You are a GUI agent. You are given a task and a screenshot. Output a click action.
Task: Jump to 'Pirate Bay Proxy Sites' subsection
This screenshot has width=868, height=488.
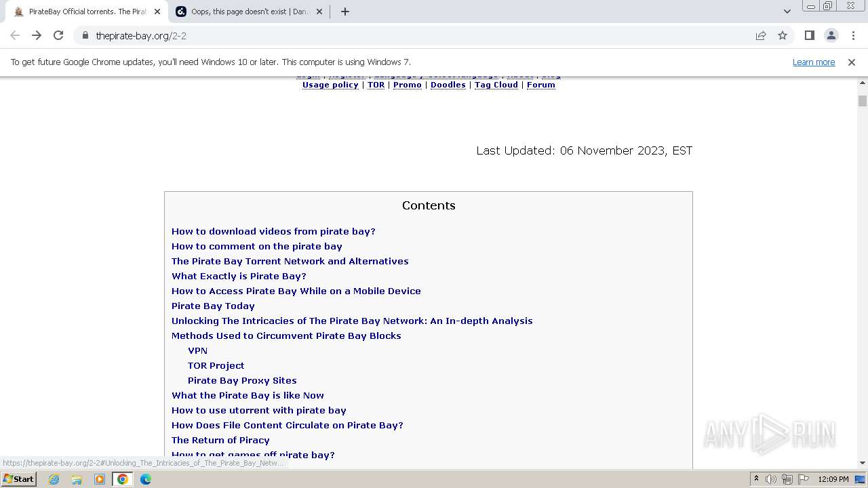click(242, 380)
